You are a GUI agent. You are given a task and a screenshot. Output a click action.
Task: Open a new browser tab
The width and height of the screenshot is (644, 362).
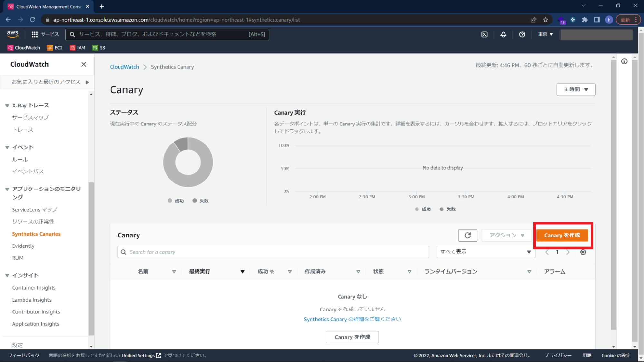(102, 6)
